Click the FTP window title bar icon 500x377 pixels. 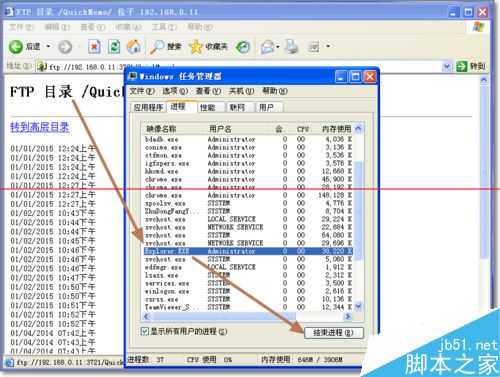(x=9, y=12)
